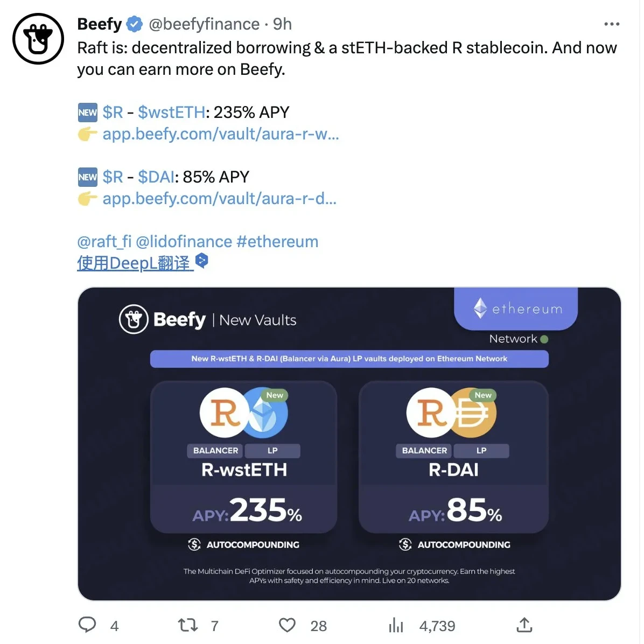The height and width of the screenshot is (644, 644).
Task: Click the #ethereum hashtag
Action: click(277, 241)
